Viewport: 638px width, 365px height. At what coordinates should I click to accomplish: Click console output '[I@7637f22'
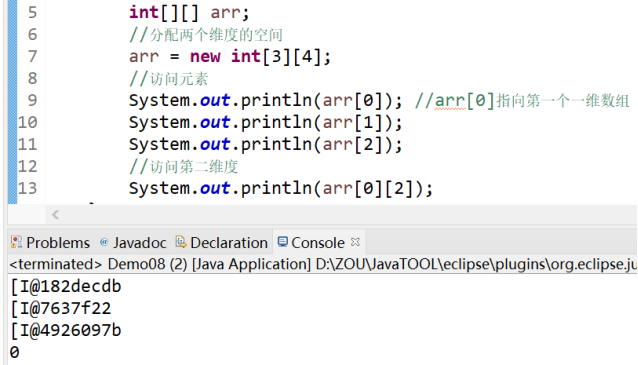tap(61, 308)
